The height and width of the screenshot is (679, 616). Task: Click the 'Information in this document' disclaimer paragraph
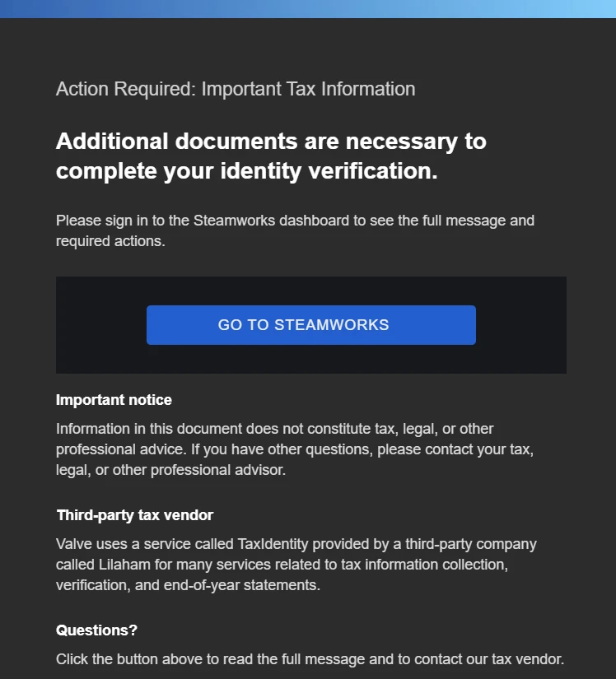point(295,449)
